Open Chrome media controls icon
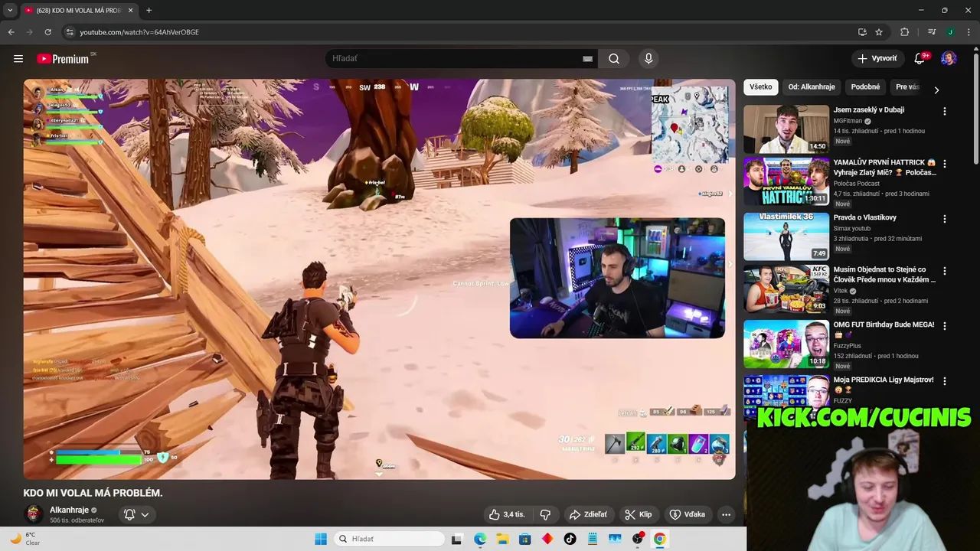 click(932, 32)
